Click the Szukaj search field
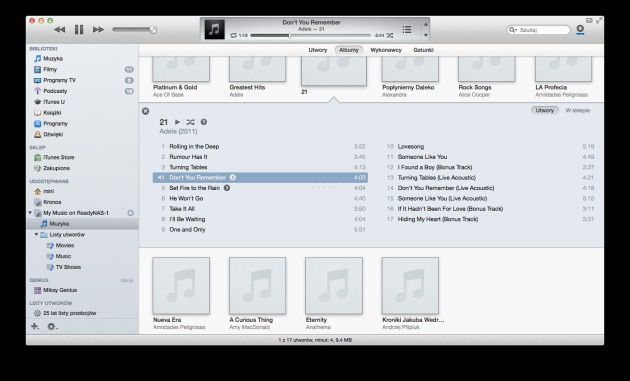The image size is (630, 381). click(x=538, y=30)
